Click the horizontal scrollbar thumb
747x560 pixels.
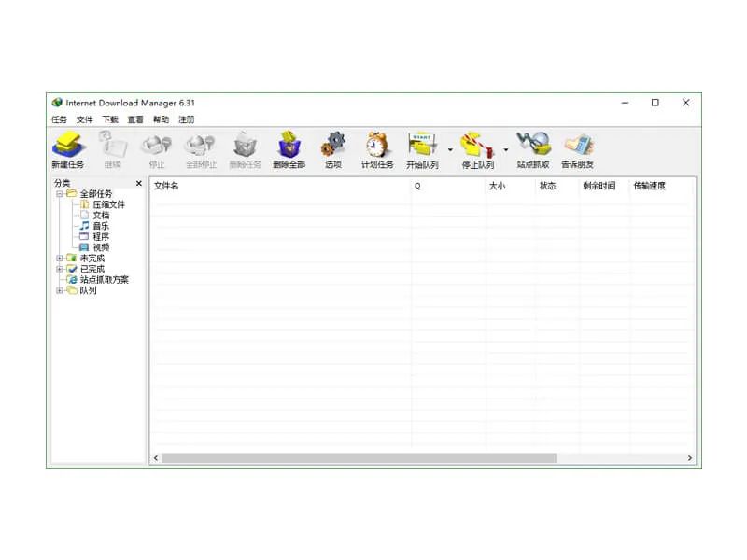[359, 458]
